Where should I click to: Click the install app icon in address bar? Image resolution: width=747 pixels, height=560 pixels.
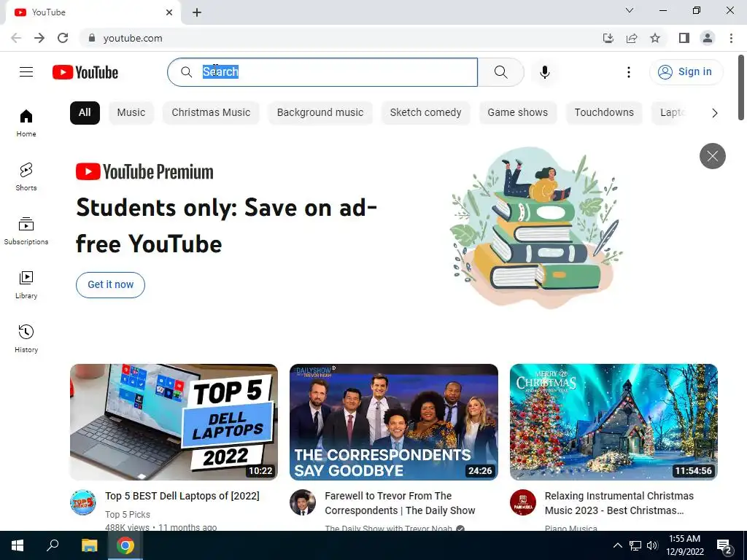608,38
